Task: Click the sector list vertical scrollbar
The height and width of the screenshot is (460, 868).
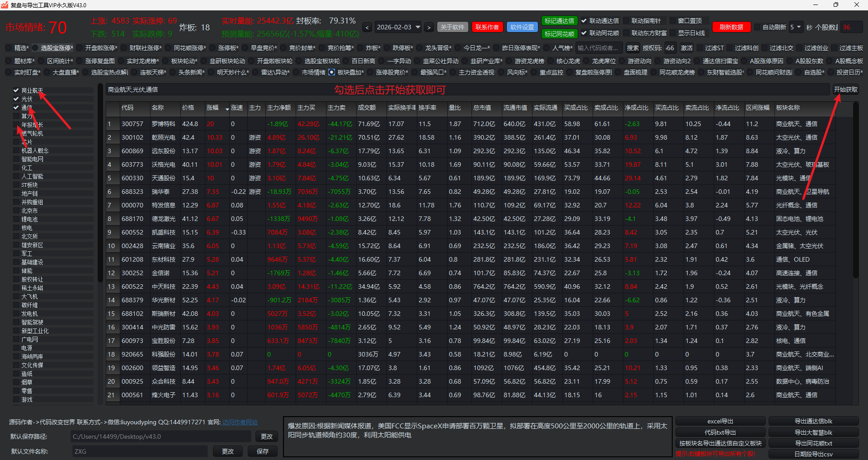Action: pos(100,181)
